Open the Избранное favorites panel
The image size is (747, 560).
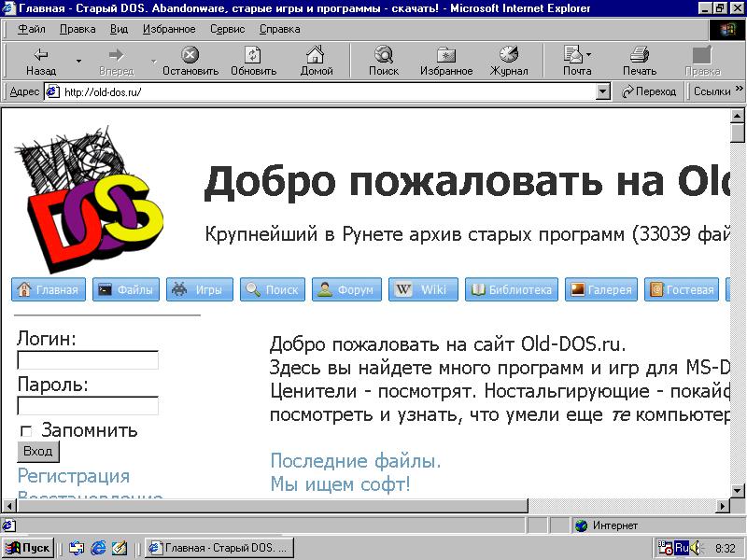coord(446,63)
